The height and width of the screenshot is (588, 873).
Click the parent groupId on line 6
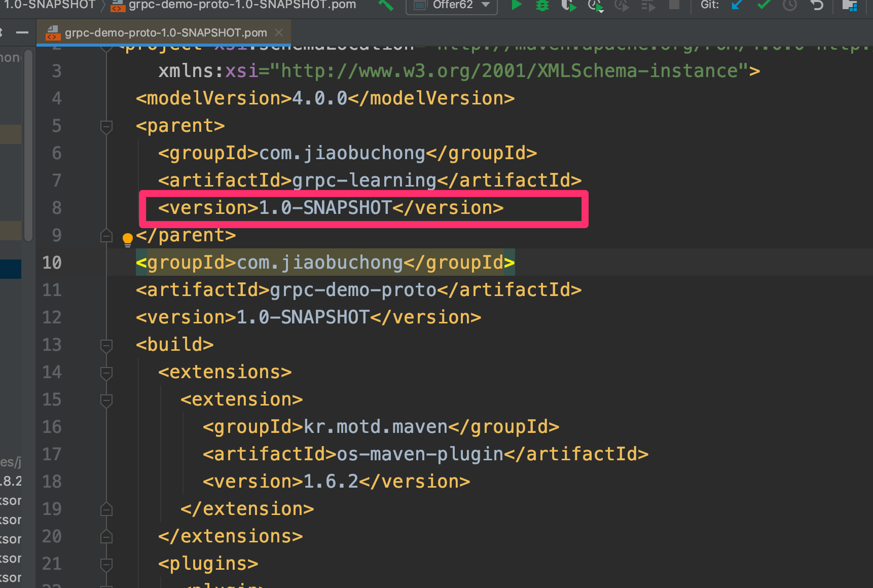pyautogui.click(x=347, y=153)
